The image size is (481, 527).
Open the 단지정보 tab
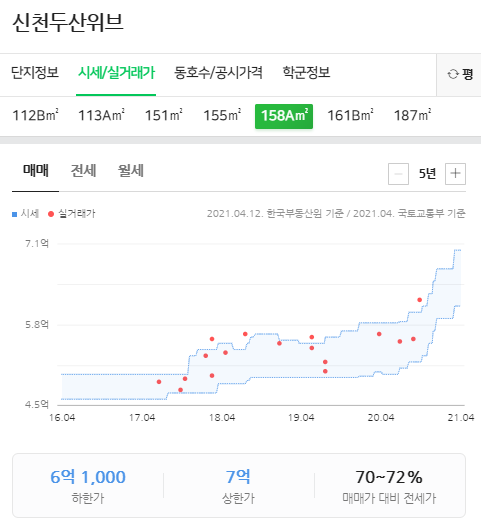coord(35,73)
